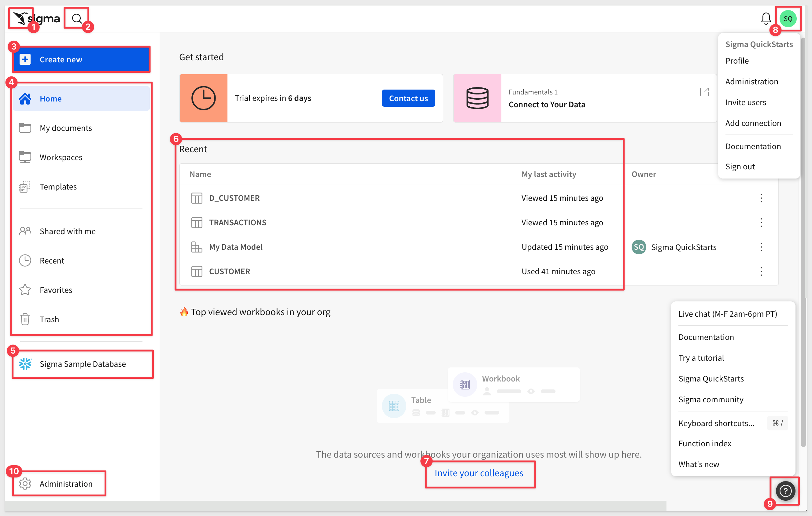This screenshot has width=812, height=516.
Task: Click the Shared with me people icon
Action: click(x=25, y=231)
